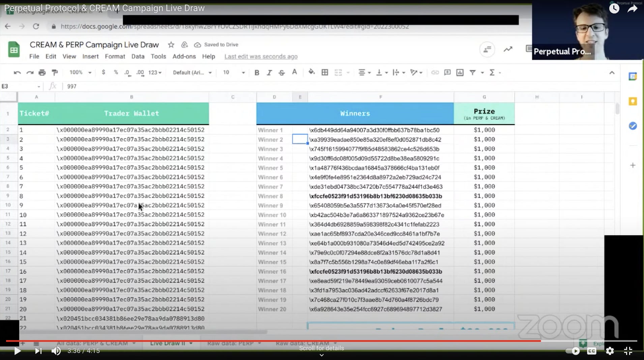Open the Data menu

(138, 56)
